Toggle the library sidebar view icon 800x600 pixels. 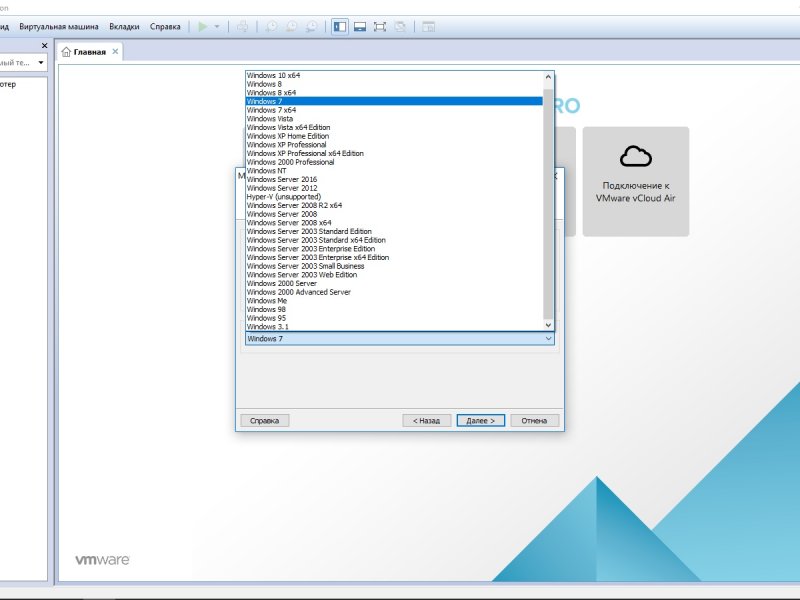point(340,27)
